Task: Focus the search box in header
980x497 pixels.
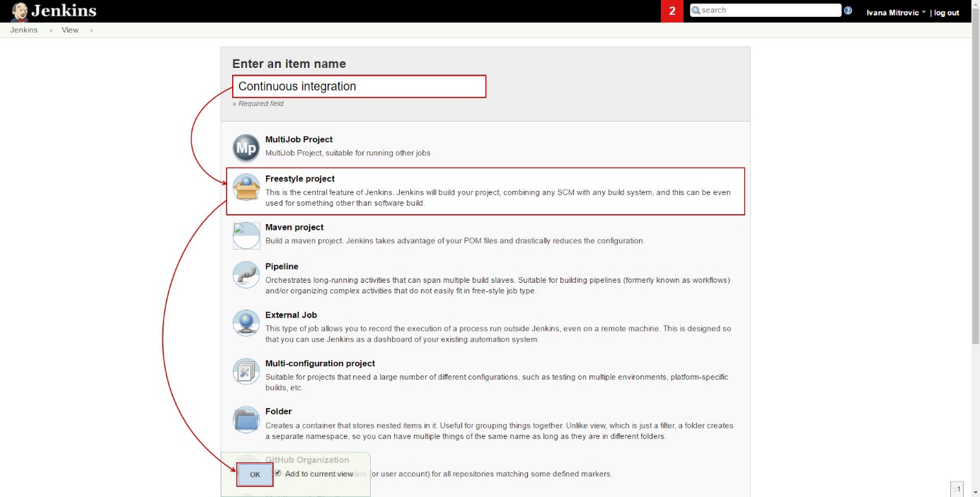Action: coord(766,11)
